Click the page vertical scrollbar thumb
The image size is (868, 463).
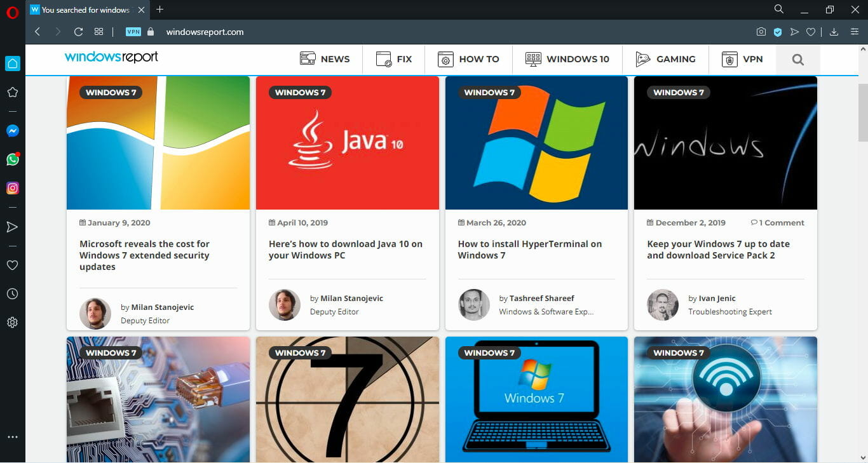point(863,112)
